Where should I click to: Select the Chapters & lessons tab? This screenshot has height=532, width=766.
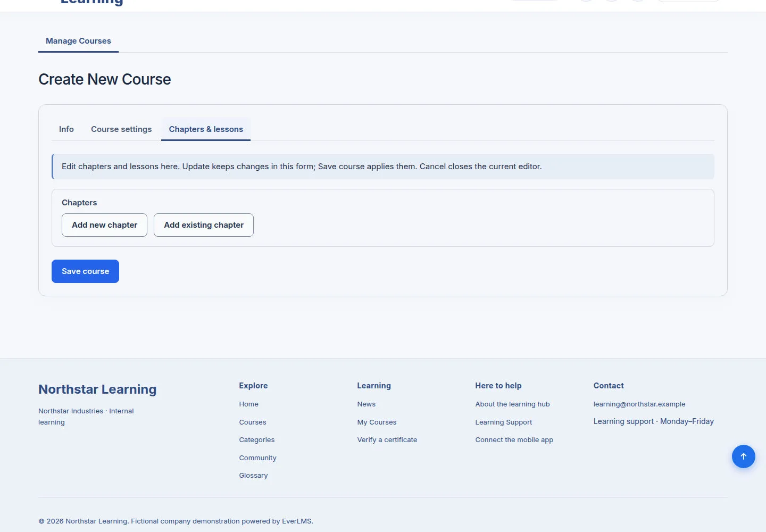coord(206,129)
